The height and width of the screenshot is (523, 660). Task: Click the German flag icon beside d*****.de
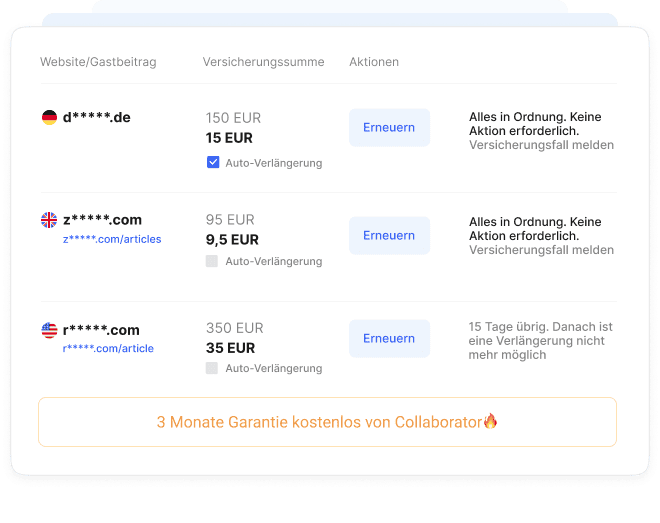[49, 117]
